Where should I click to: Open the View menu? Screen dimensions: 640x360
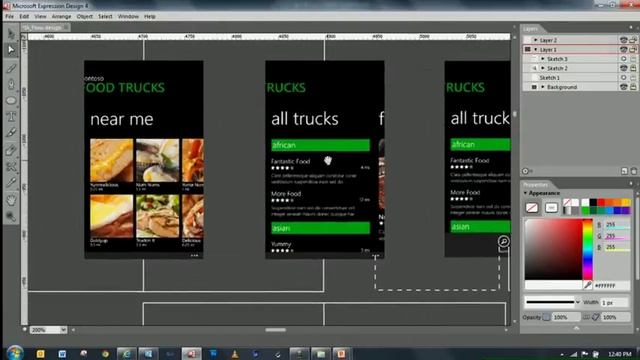pyautogui.click(x=40, y=16)
